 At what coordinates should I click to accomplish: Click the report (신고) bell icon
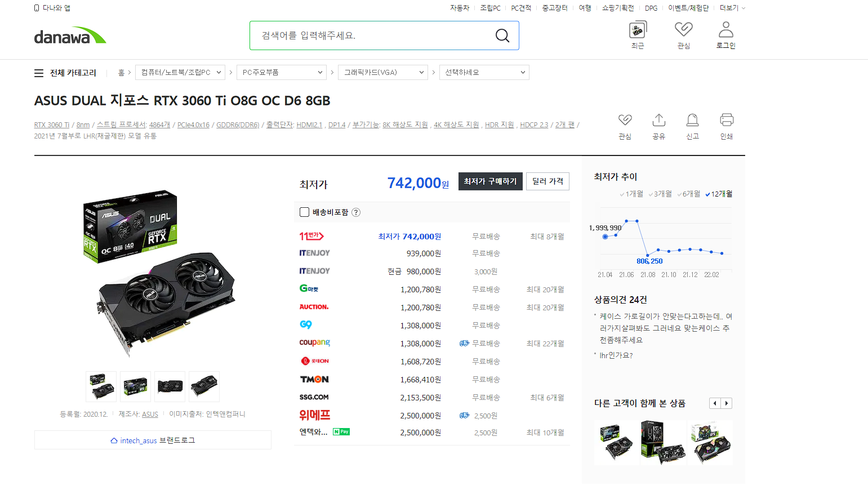coord(693,120)
